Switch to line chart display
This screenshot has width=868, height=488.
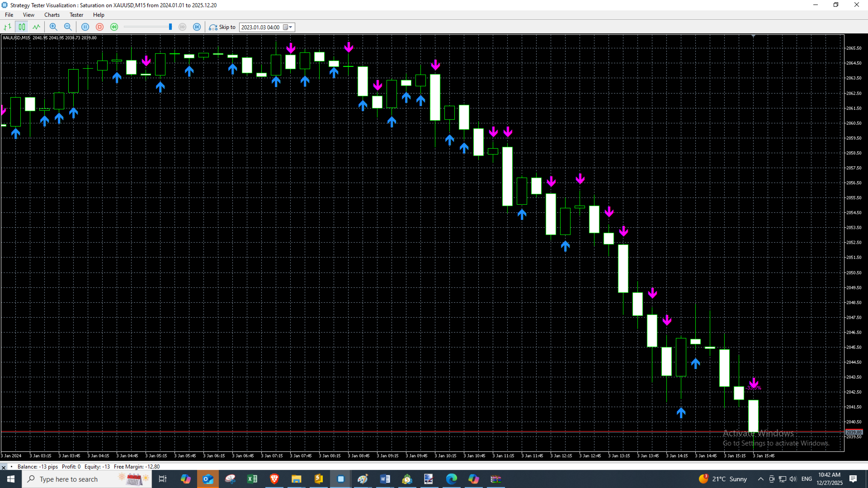click(x=36, y=27)
